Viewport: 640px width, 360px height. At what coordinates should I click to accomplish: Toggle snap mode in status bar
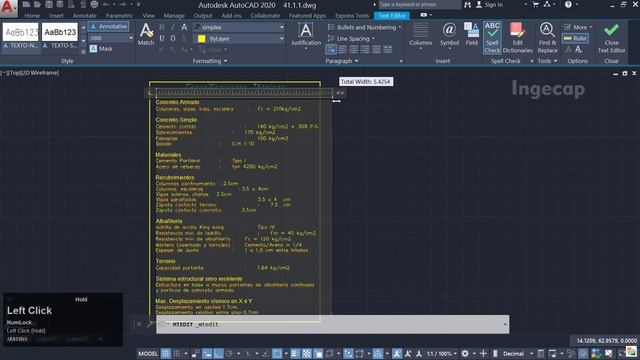pos(176,353)
